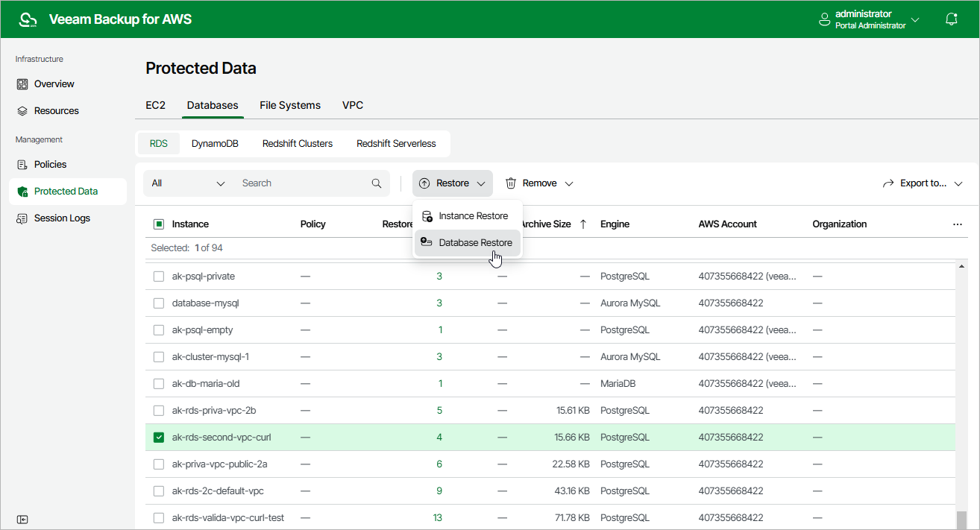This screenshot has width=980, height=530.
Task: Click the Resources layers icon
Action: [22, 111]
